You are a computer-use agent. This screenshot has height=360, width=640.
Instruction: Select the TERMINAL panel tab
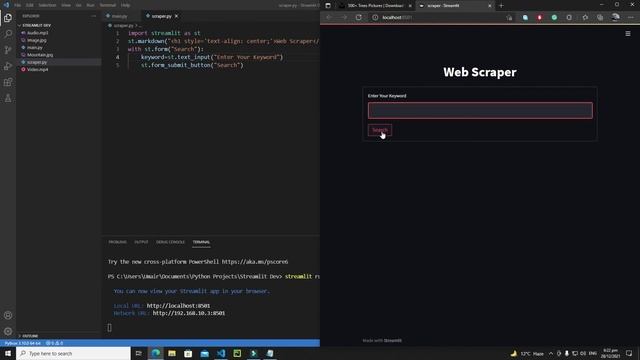click(201, 242)
